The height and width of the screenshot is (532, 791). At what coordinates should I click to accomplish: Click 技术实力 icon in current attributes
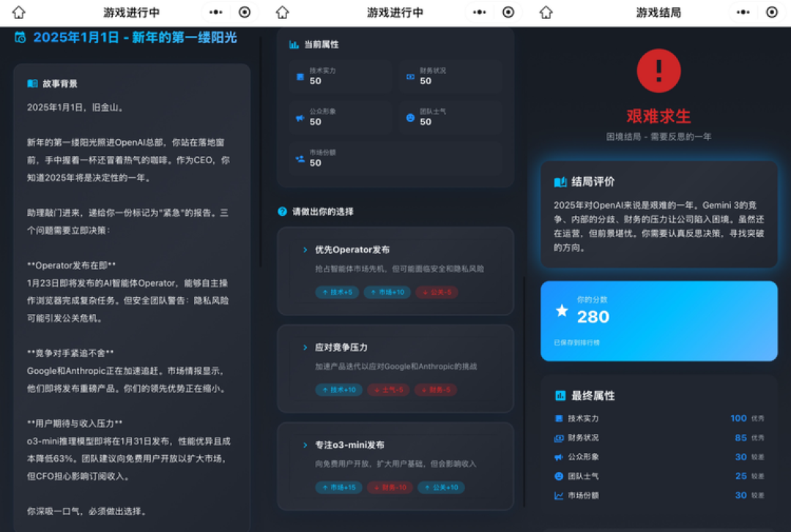(300, 77)
